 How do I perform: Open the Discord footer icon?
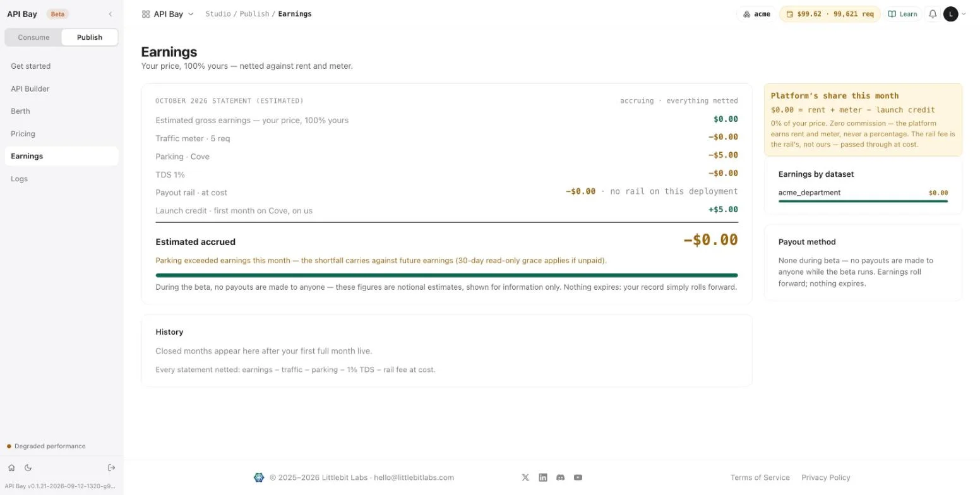[x=560, y=477]
